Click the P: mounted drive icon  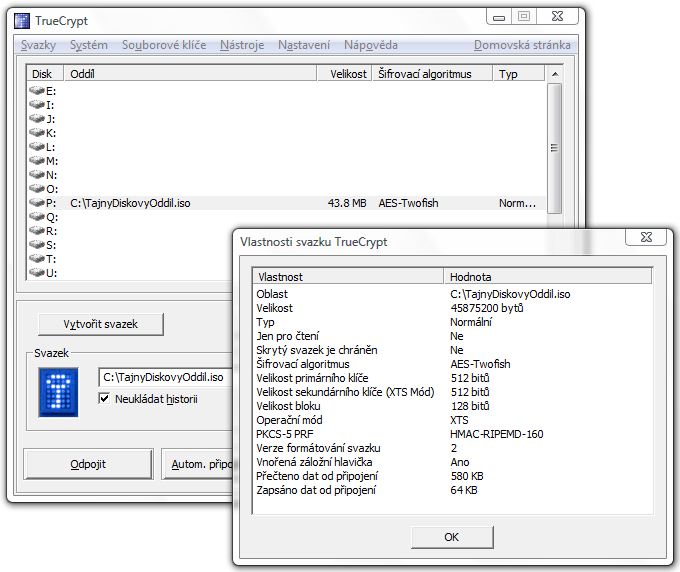(37, 203)
